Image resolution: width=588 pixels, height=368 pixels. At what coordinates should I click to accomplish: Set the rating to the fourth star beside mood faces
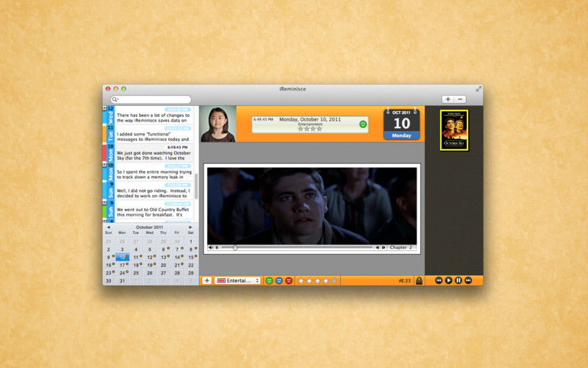tap(326, 280)
